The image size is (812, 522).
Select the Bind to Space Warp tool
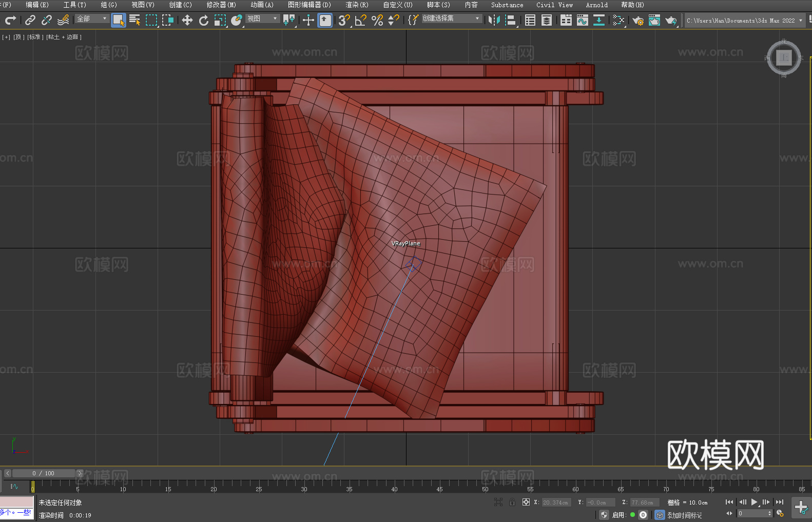63,20
